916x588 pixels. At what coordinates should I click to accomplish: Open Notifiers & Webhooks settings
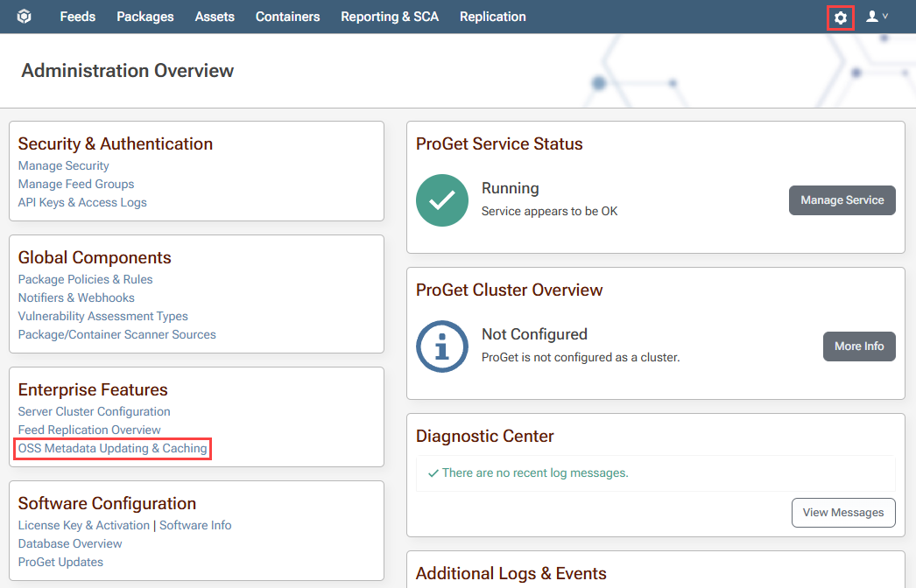point(76,297)
